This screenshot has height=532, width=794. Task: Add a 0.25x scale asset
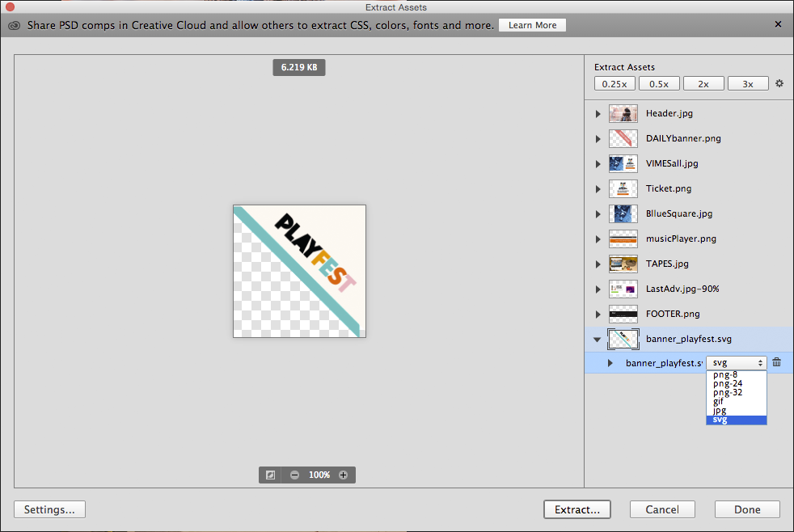[x=615, y=84]
